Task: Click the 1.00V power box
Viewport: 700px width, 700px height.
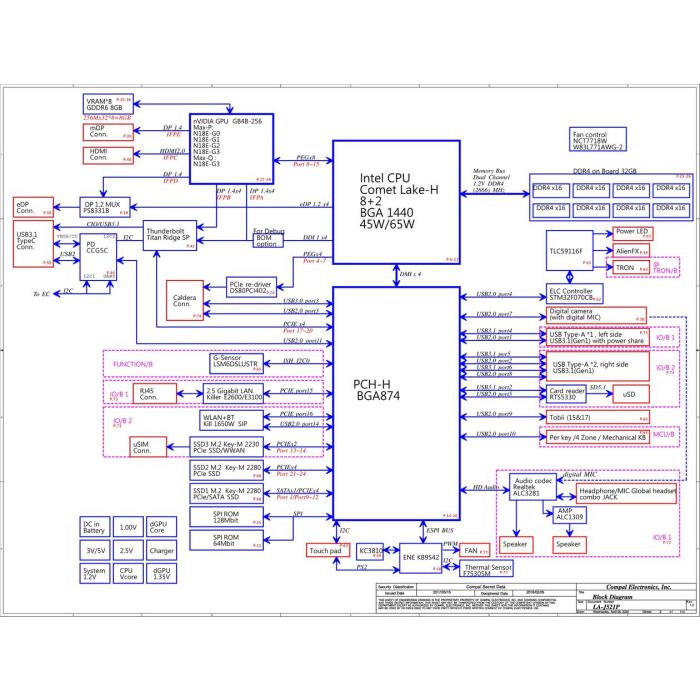Action: (x=128, y=527)
